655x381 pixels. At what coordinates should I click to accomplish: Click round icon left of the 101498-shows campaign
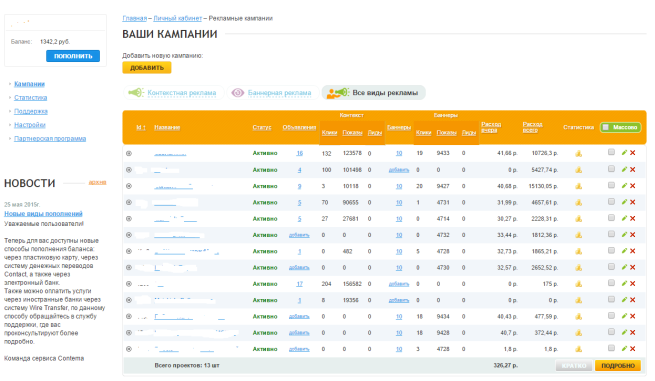pyautogui.click(x=129, y=170)
